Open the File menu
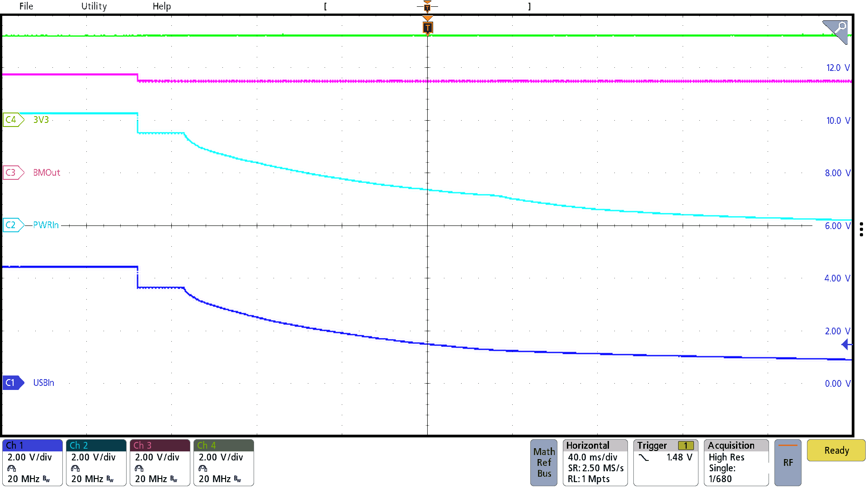Image resolution: width=868 pixels, height=488 pixels. click(x=26, y=6)
